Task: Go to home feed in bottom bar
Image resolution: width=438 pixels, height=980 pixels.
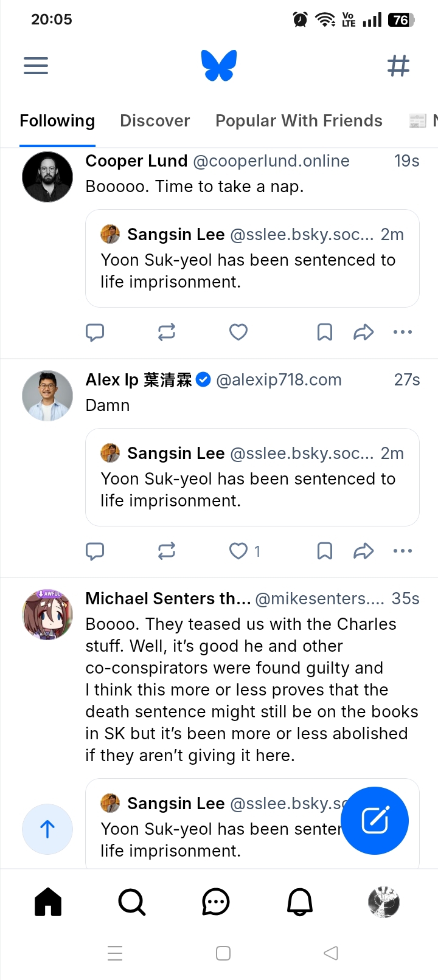Action: pos(48,902)
